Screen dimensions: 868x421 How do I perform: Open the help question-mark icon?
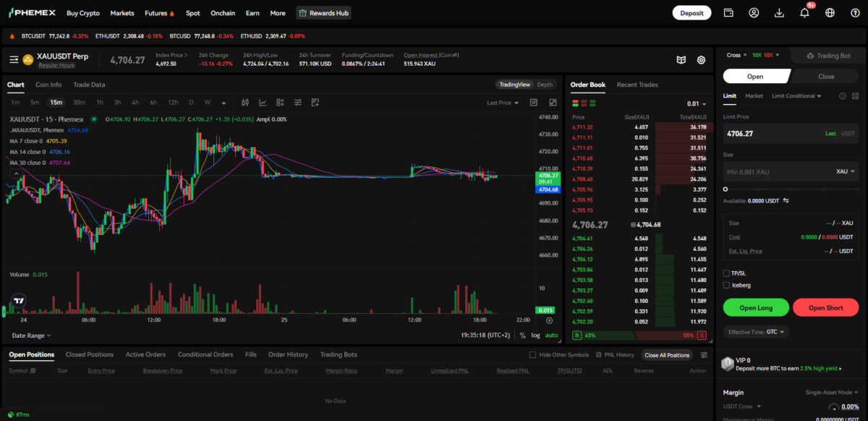(x=854, y=12)
